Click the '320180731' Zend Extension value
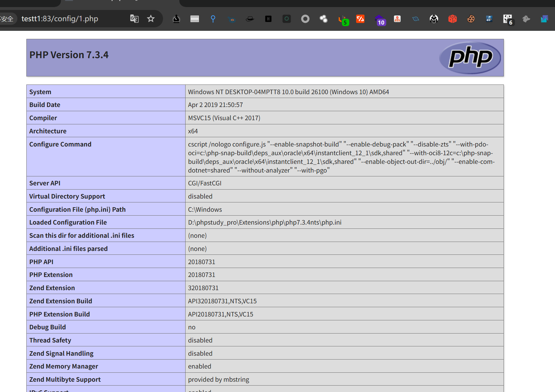This screenshot has height=392, width=555. (x=203, y=288)
